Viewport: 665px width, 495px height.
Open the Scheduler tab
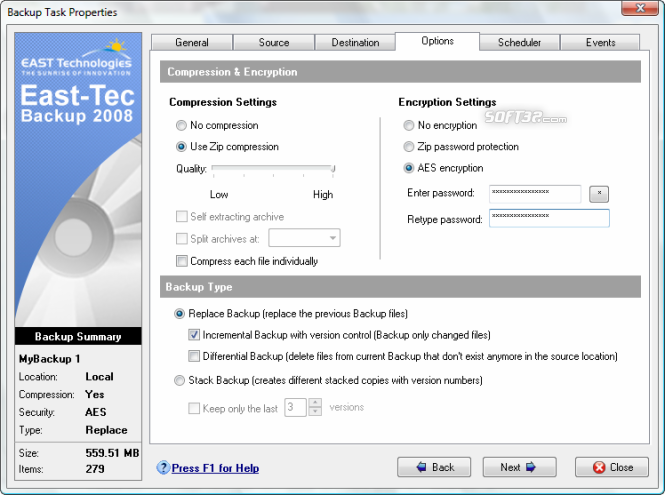pyautogui.click(x=519, y=42)
